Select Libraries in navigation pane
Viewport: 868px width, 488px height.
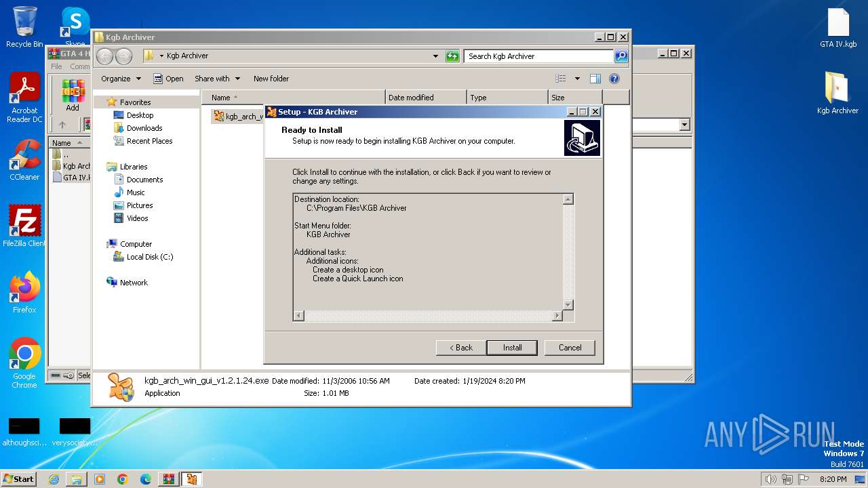[x=134, y=167]
